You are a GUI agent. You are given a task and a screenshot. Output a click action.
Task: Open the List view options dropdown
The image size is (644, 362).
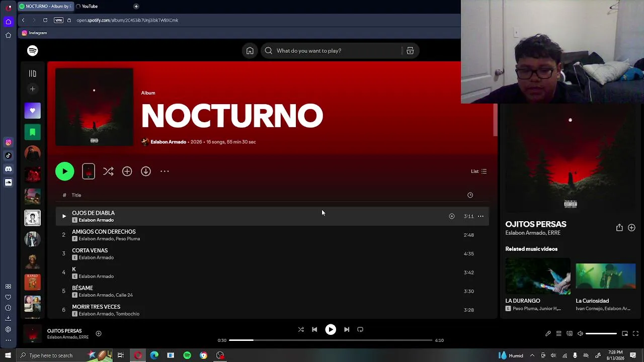pos(478,171)
